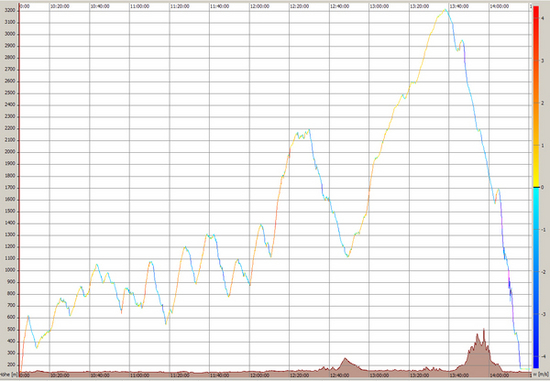Image resolution: width=550 pixels, height=381 pixels.
Task: Click the 1000 altitude label on left axis
Action: [x=10, y=270]
